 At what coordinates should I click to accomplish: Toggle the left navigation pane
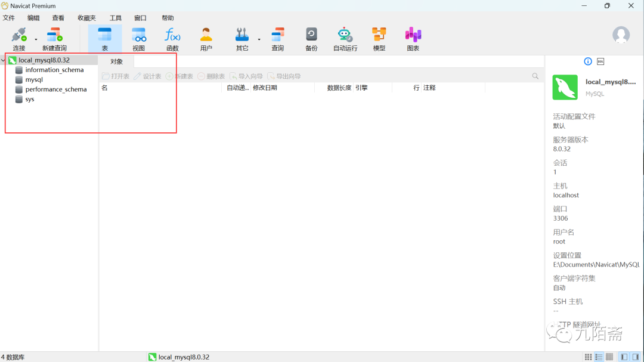pyautogui.click(x=624, y=357)
